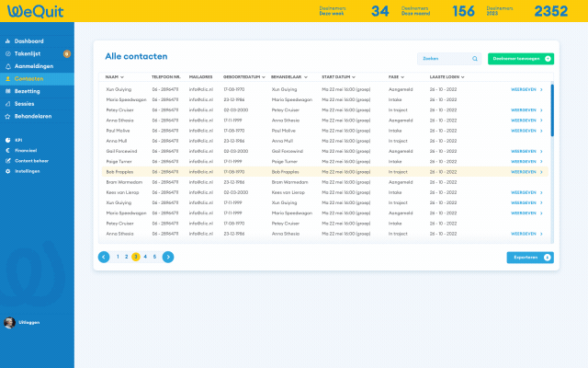Go to previous page arrow
588x368 pixels.
point(104,258)
